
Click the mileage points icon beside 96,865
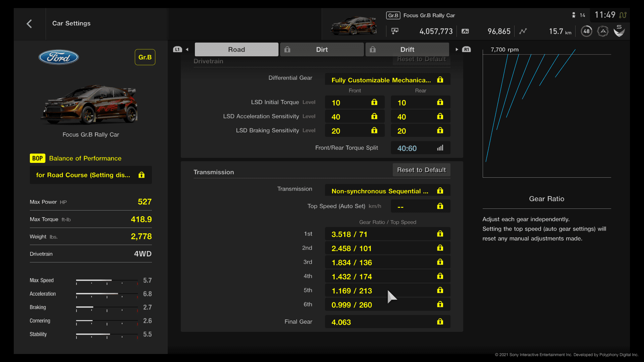(465, 31)
